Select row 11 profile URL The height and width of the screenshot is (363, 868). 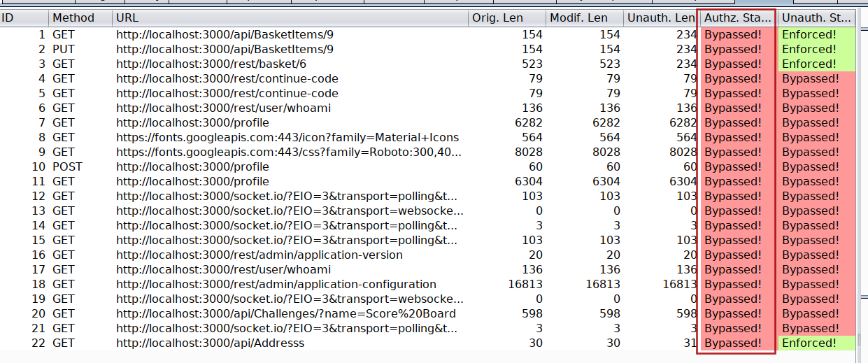[x=193, y=181]
